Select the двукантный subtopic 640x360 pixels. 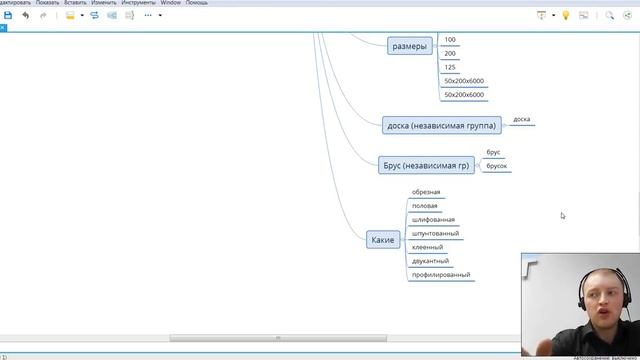point(430,261)
